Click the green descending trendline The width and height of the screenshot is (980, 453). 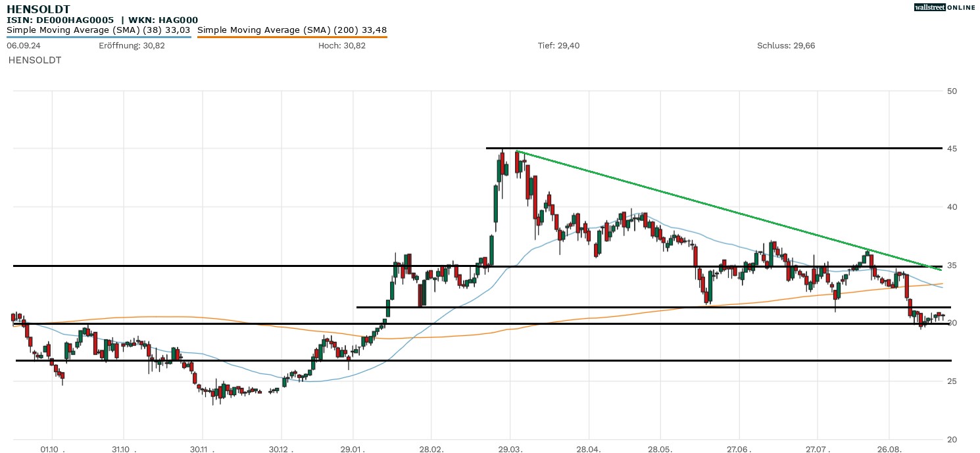point(729,210)
